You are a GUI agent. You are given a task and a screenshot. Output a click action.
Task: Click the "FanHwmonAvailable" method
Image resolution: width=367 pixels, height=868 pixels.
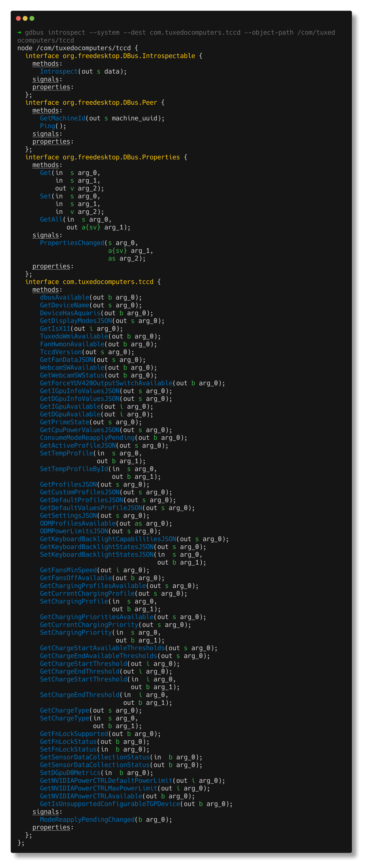(x=72, y=344)
